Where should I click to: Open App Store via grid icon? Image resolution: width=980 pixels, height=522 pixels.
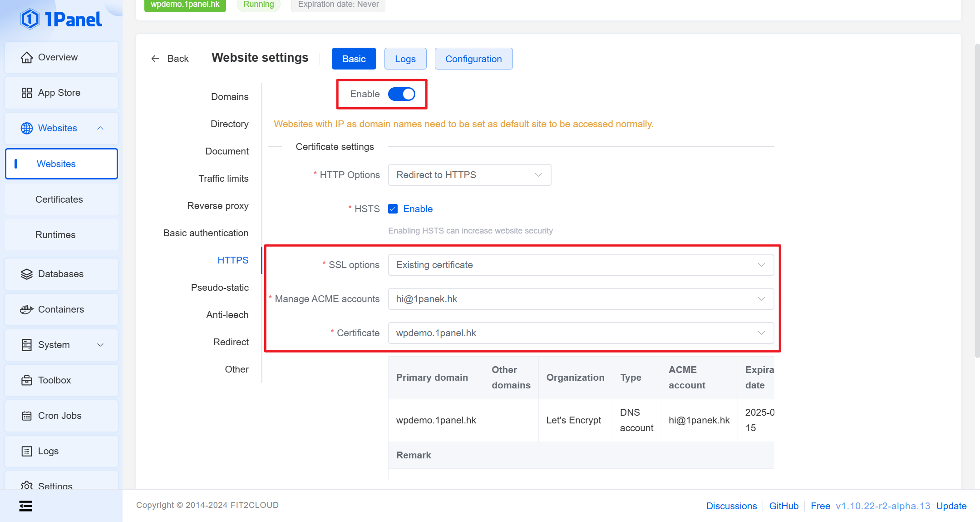pyautogui.click(x=27, y=93)
